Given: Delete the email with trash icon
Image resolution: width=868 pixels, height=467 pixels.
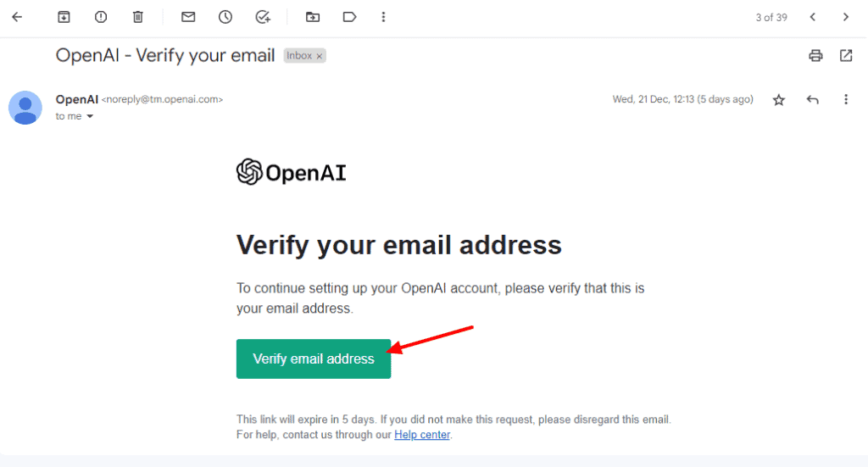Looking at the screenshot, I should tap(138, 17).
